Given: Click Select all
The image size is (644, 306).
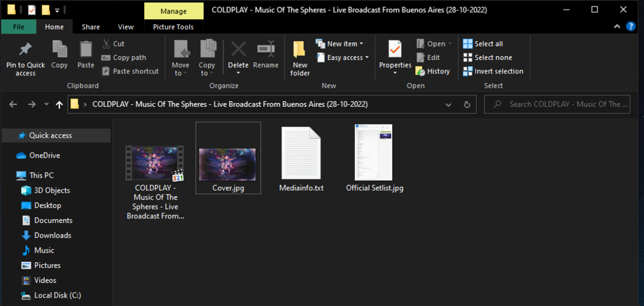Looking at the screenshot, I should coord(483,44).
